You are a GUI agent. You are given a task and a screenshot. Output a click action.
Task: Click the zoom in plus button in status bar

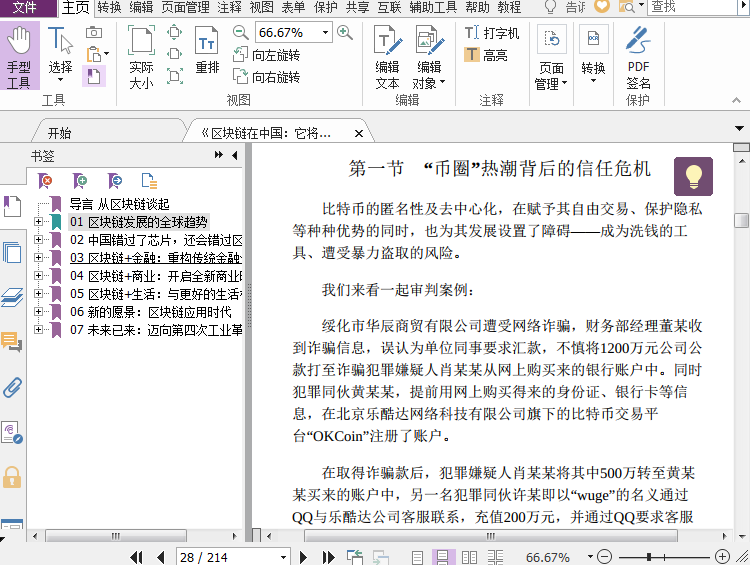[722, 556]
